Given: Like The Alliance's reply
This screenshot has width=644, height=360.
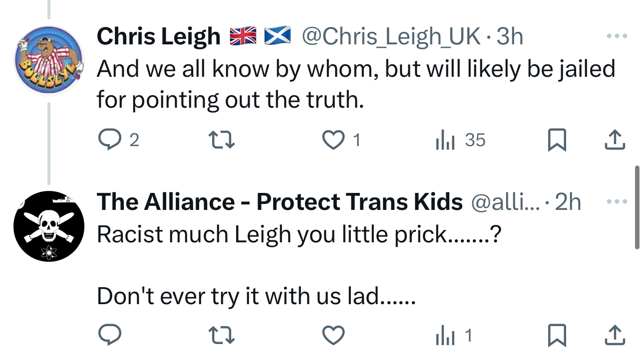Looking at the screenshot, I should pos(333,336).
